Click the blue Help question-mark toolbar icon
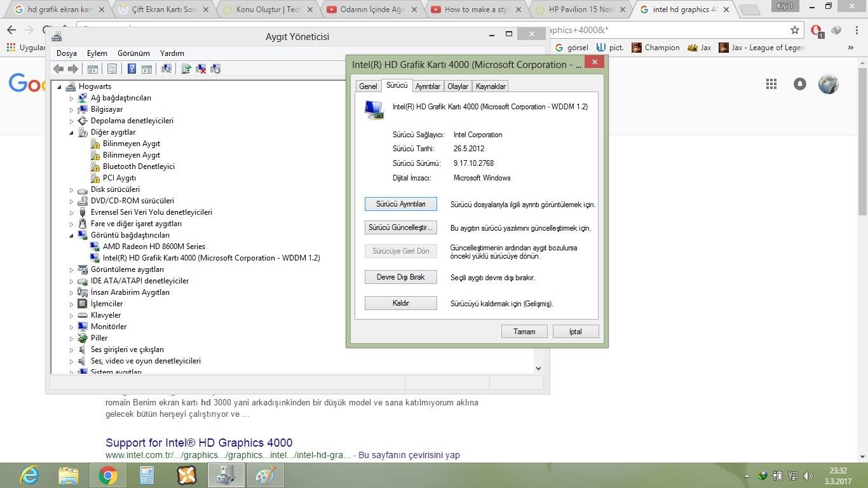 click(x=132, y=69)
